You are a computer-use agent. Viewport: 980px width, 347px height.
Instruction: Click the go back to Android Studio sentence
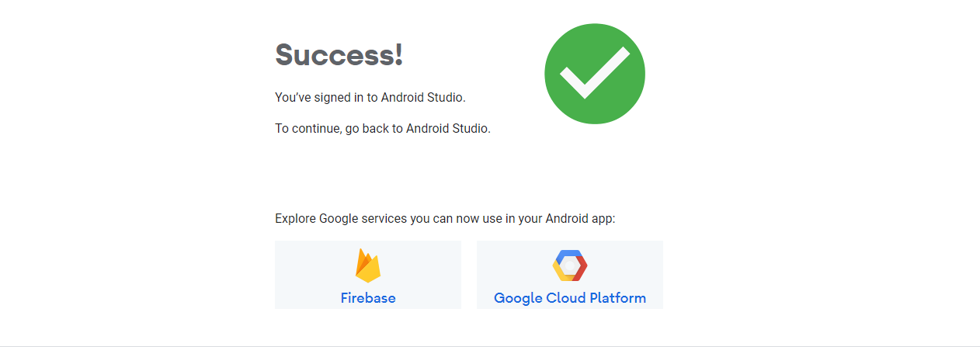point(383,129)
